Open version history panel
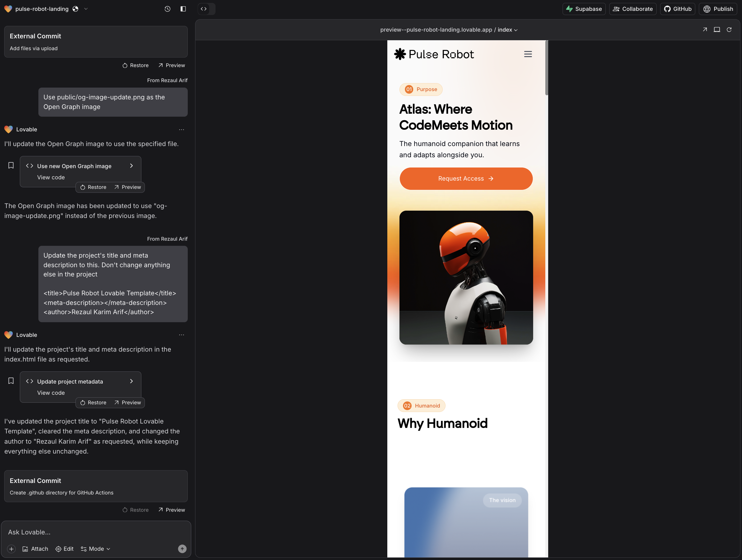Viewport: 742px width, 560px height. coord(167,9)
